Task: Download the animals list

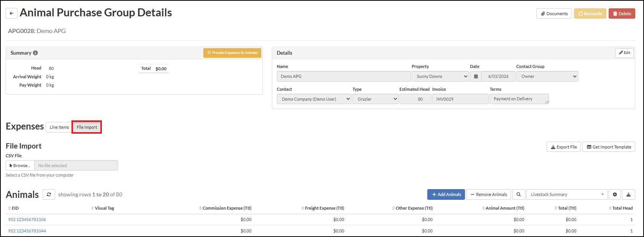Action: pyautogui.click(x=628, y=194)
